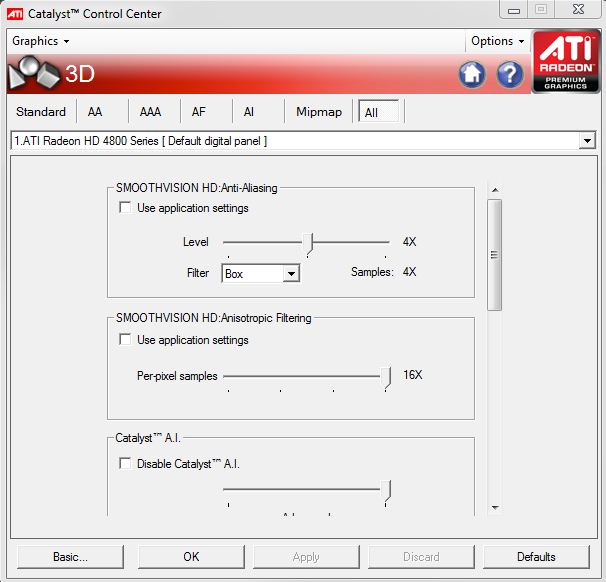Switch to the AA tab
Viewport: 606px width, 582px height.
[x=95, y=112]
